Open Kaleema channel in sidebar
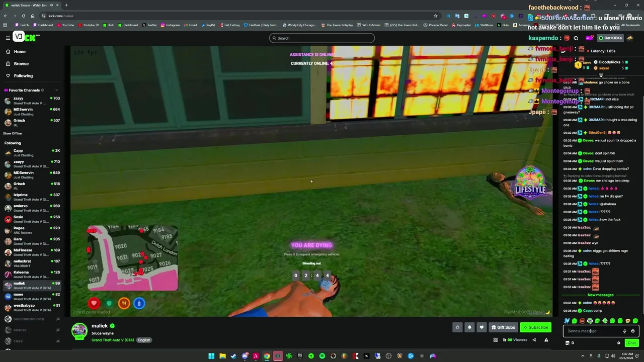The image size is (644, 362). (x=31, y=275)
